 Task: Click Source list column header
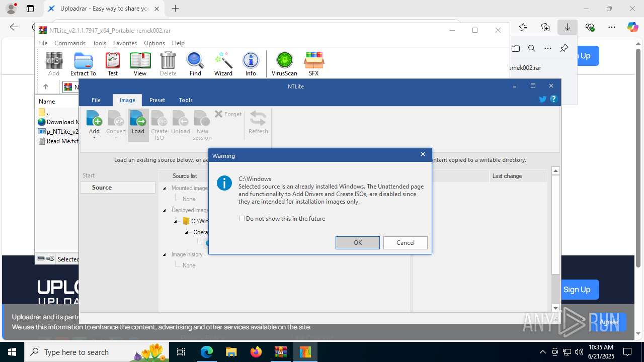click(185, 176)
